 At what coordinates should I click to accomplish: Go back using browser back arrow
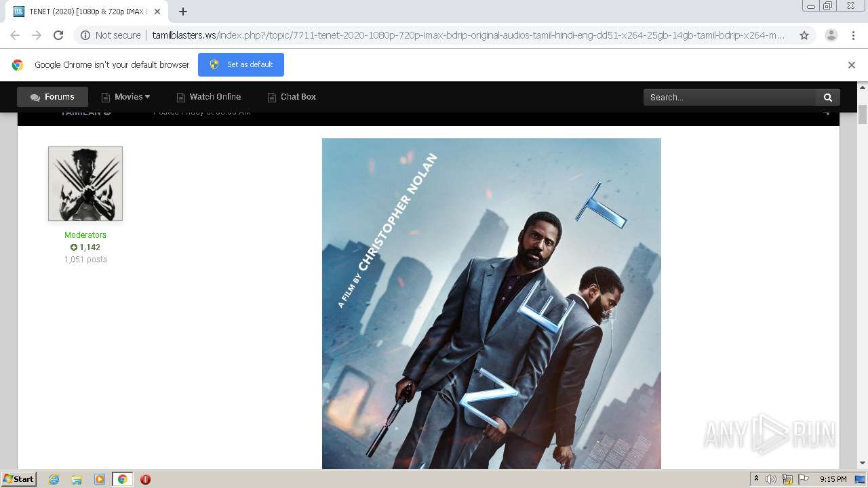coord(15,35)
